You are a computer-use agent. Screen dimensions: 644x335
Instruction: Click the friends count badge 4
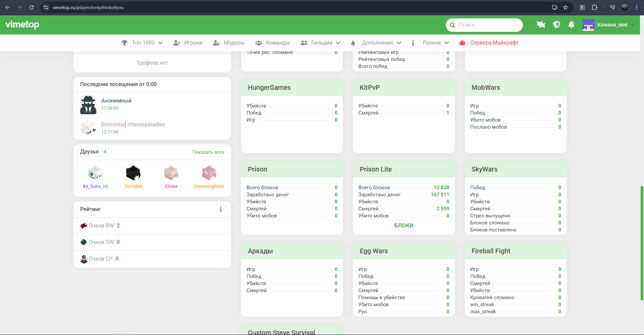(105, 152)
